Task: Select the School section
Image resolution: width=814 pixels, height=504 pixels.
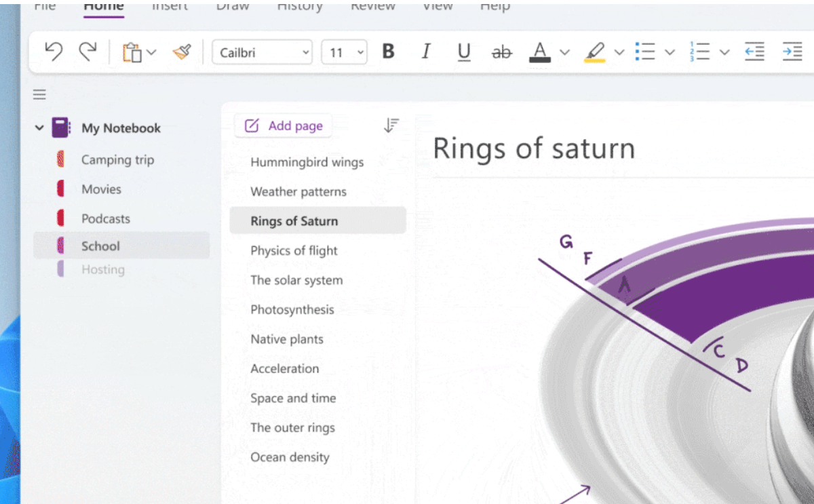Action: [121, 246]
